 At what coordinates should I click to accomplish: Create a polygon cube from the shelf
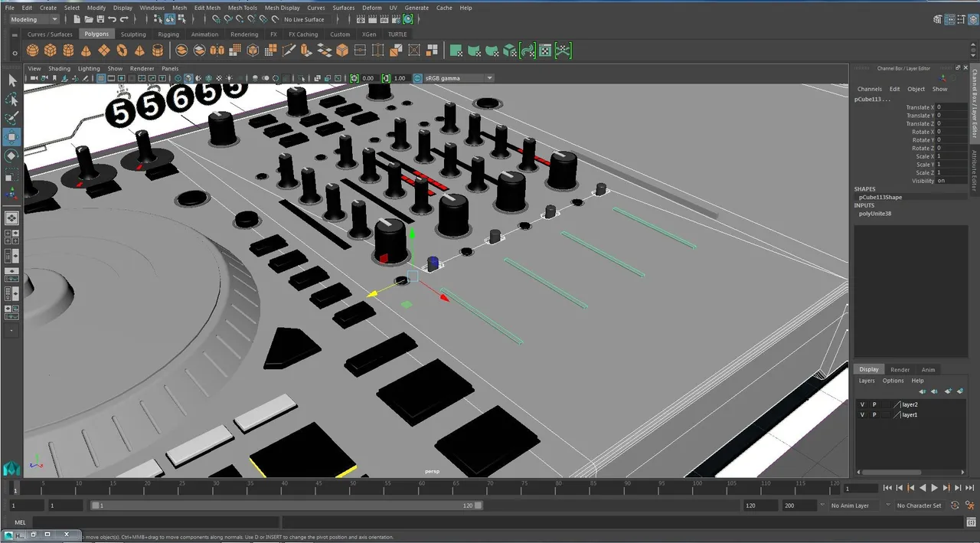click(x=51, y=51)
